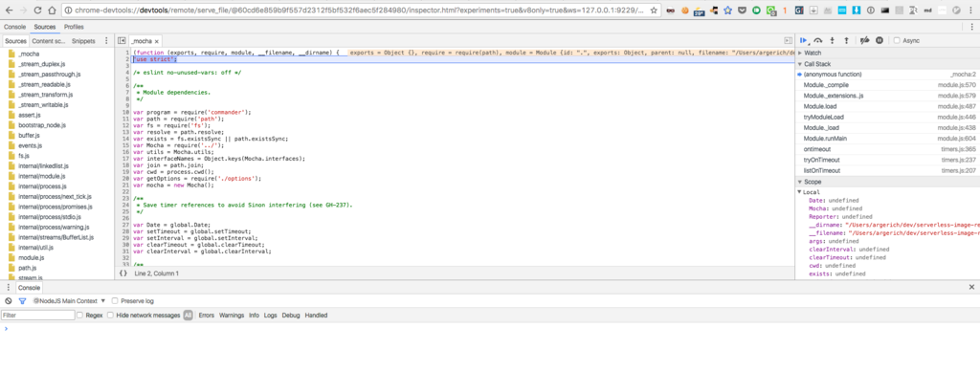Click the console prompt line

pyautogui.click(x=490, y=329)
